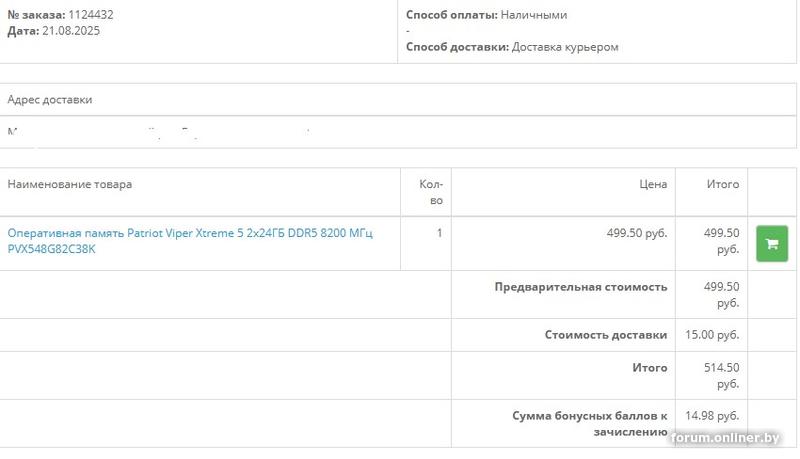800x459 pixels.
Task: Click the Адрес доставки section header
Action: click(50, 100)
